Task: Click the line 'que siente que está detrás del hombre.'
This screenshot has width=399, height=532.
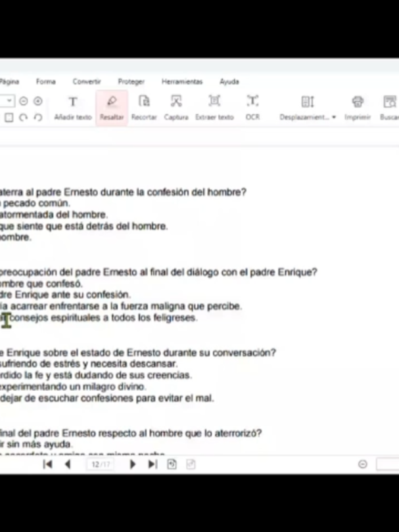Action: tap(84, 227)
